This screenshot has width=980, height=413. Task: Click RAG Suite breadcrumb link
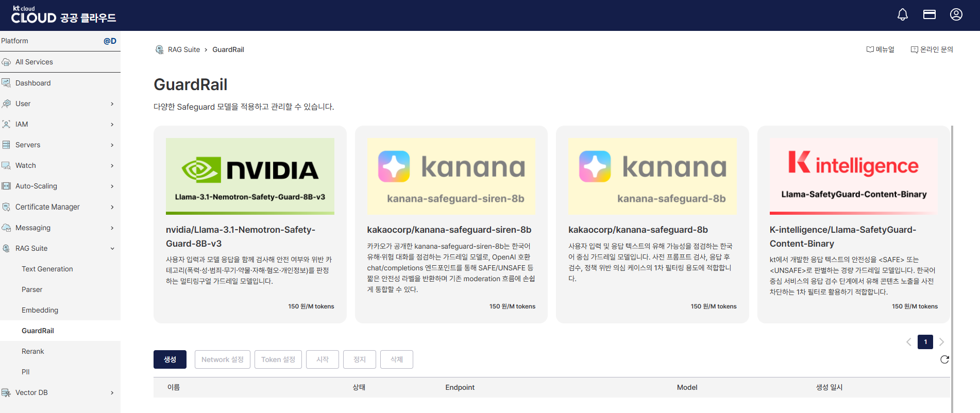[x=184, y=49]
